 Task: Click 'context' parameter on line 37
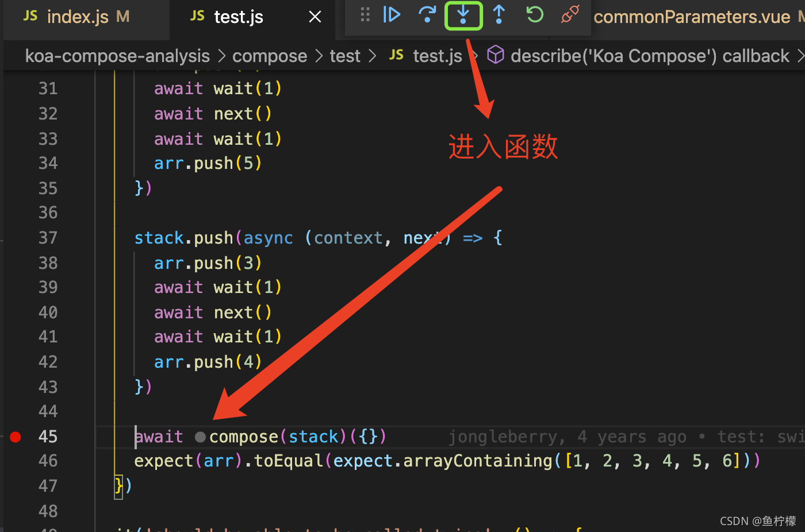(x=348, y=238)
